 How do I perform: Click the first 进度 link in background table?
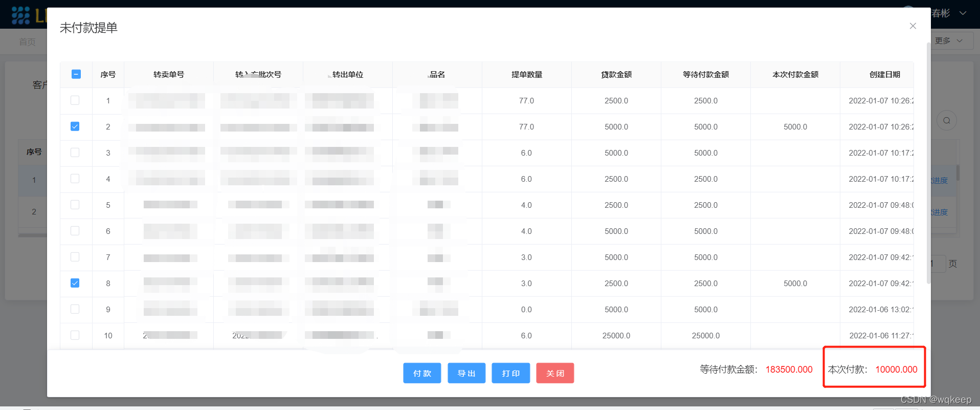click(x=939, y=181)
